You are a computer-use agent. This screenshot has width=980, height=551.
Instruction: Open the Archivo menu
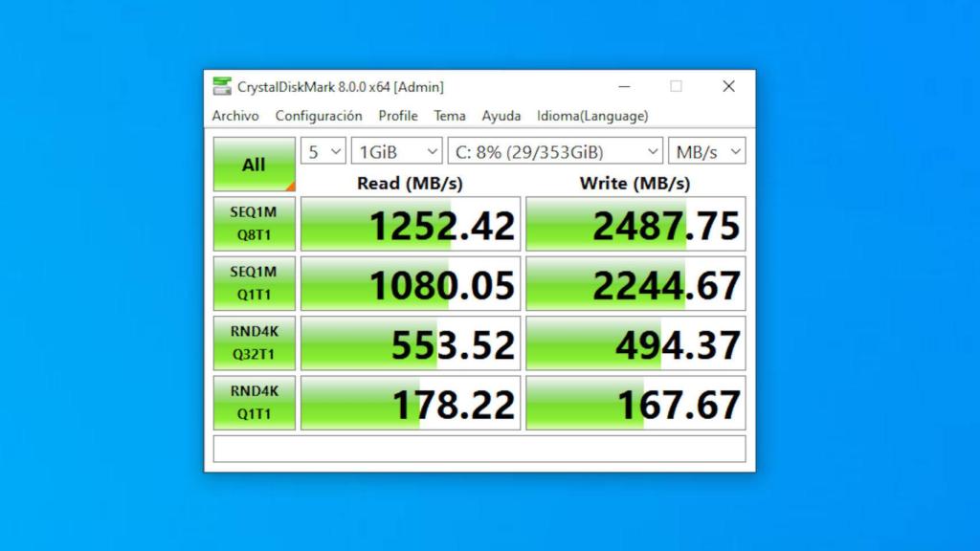(x=234, y=116)
